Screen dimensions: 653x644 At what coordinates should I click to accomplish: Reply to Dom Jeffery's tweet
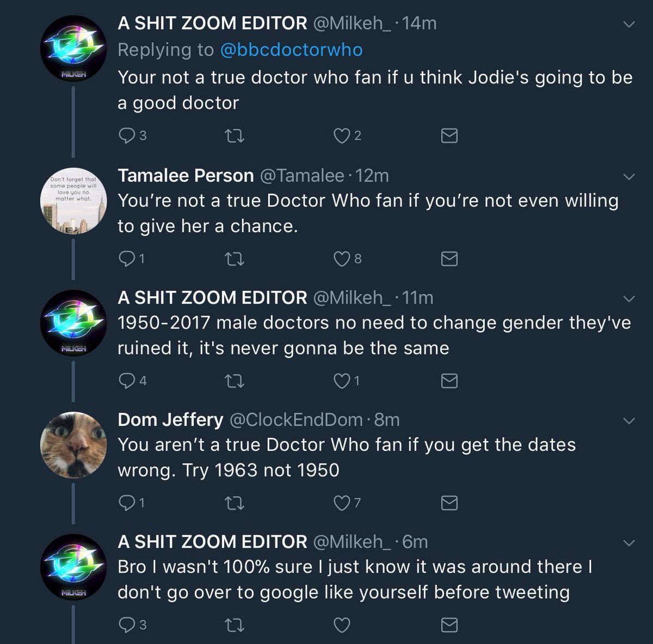[126, 503]
